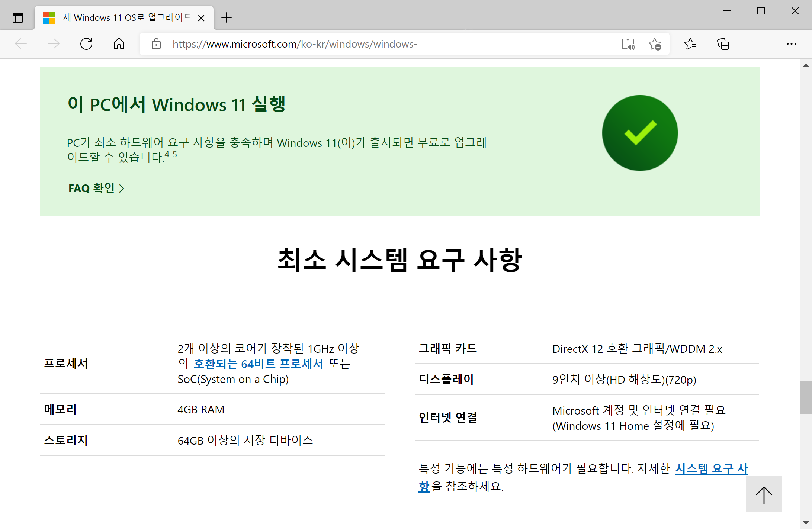The image size is (812, 529).
Task: Click the 9인치 이상(HD 해상도)(720p) value
Action: pyautogui.click(x=624, y=380)
